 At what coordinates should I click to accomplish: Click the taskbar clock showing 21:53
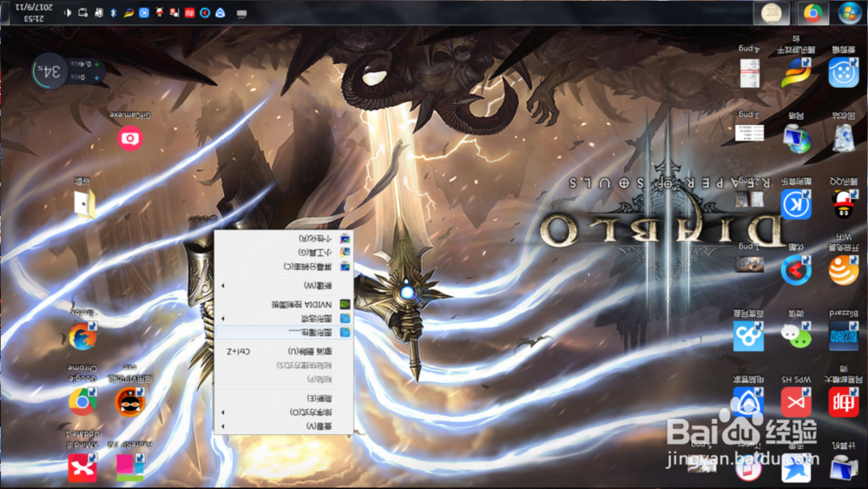pyautogui.click(x=34, y=13)
